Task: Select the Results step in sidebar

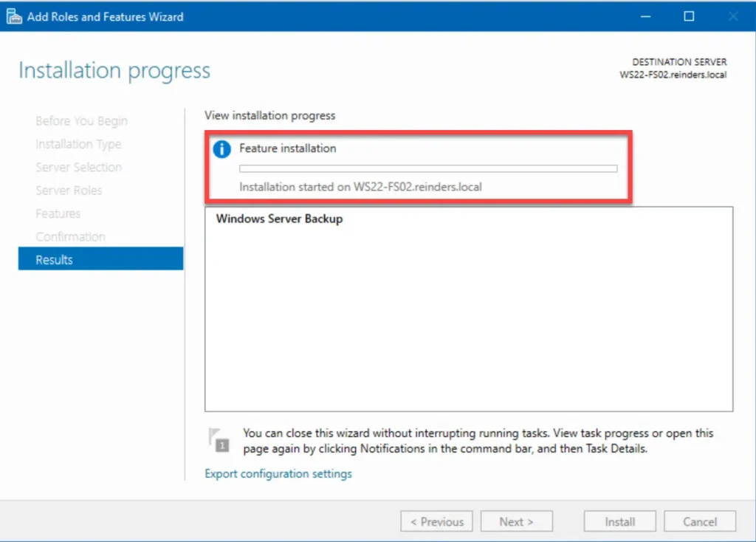Action: coord(100,259)
